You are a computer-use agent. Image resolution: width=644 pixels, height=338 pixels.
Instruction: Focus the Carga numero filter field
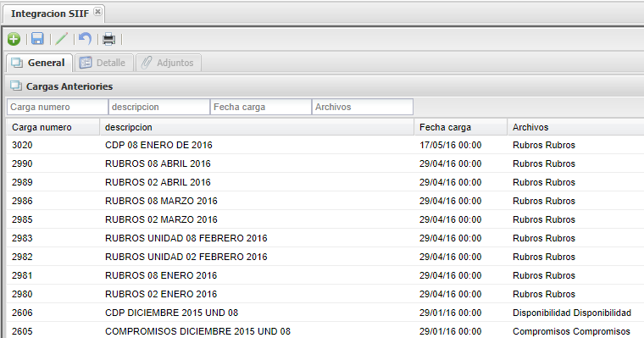57,107
